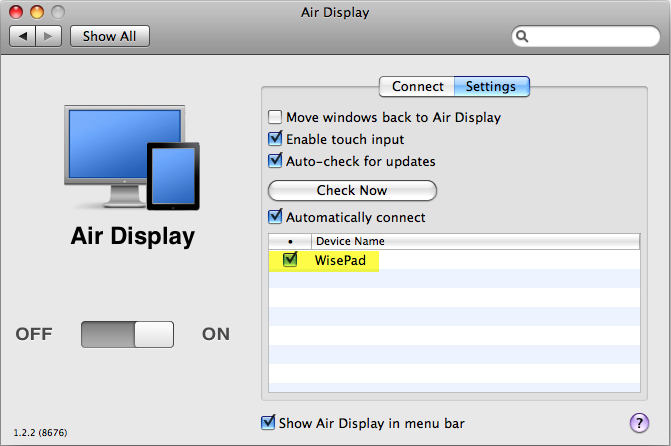Minimize the Air Display window

(x=37, y=12)
